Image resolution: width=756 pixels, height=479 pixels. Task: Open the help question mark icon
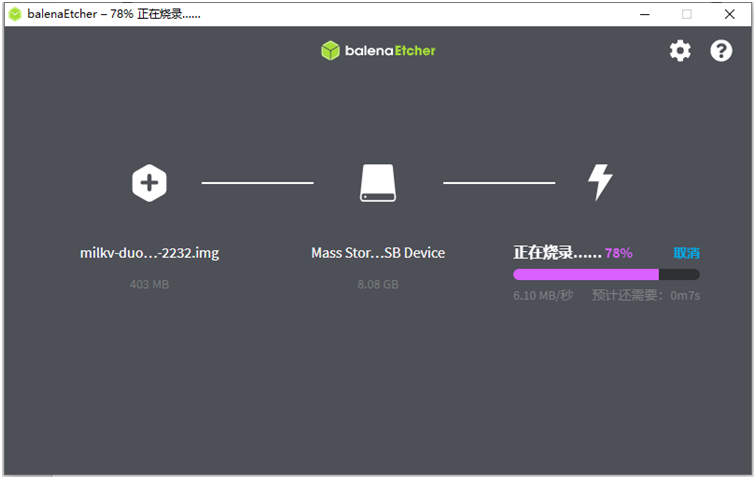click(721, 50)
